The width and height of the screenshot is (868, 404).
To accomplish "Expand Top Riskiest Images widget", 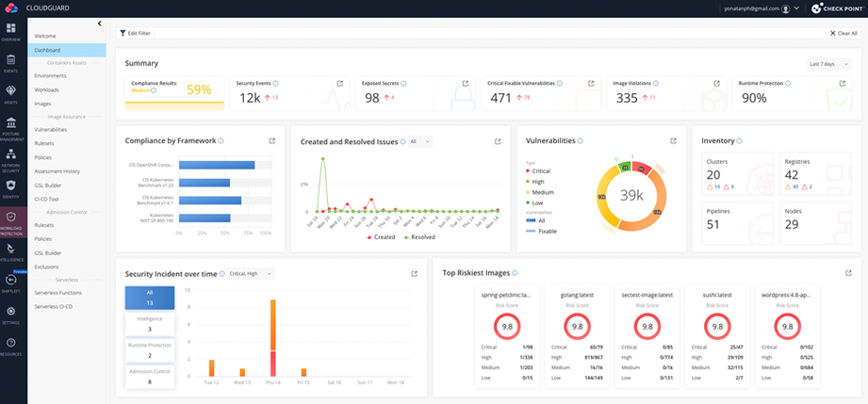I will 848,273.
